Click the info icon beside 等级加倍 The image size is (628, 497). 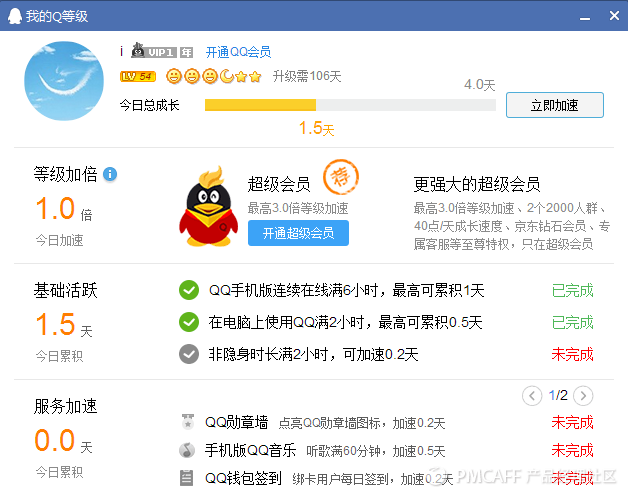point(110,174)
